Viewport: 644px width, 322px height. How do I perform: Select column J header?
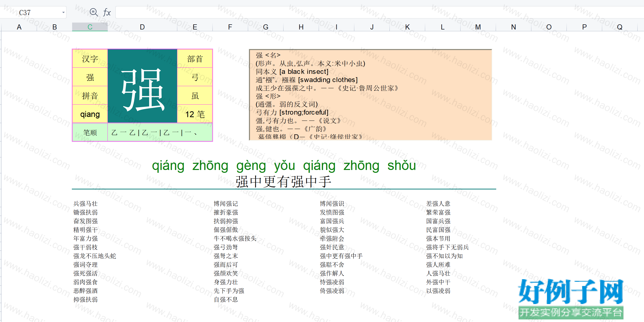[372, 27]
